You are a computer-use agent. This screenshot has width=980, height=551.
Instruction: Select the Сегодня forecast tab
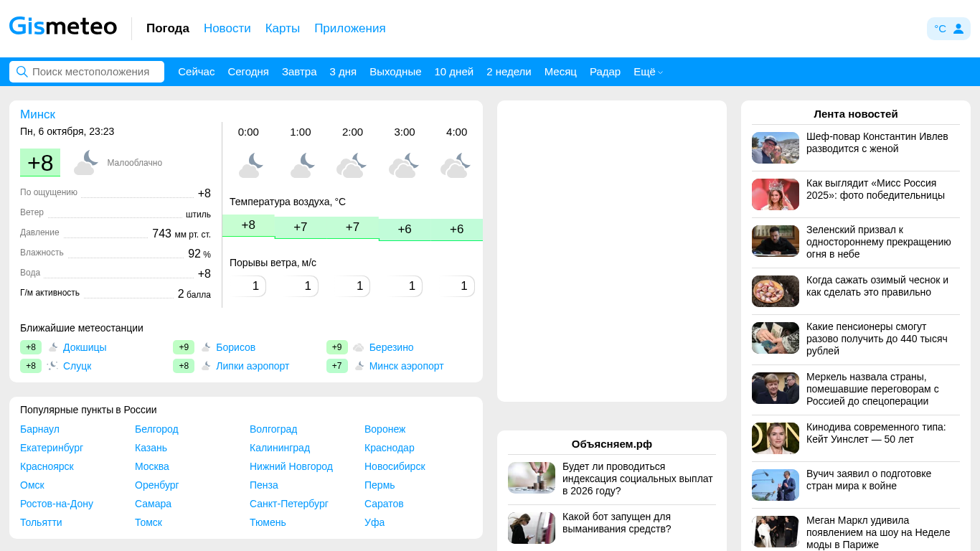[x=248, y=72]
